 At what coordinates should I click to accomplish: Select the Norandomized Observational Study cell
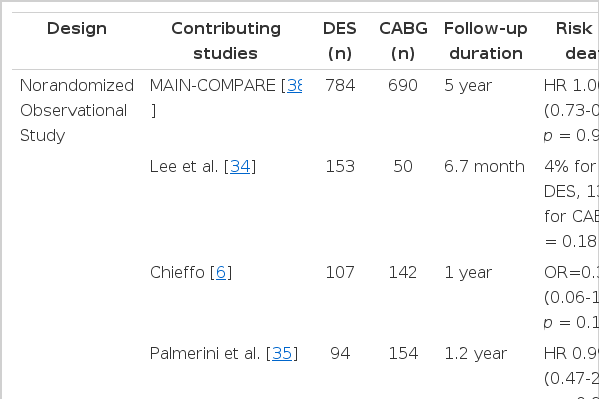tap(77, 110)
